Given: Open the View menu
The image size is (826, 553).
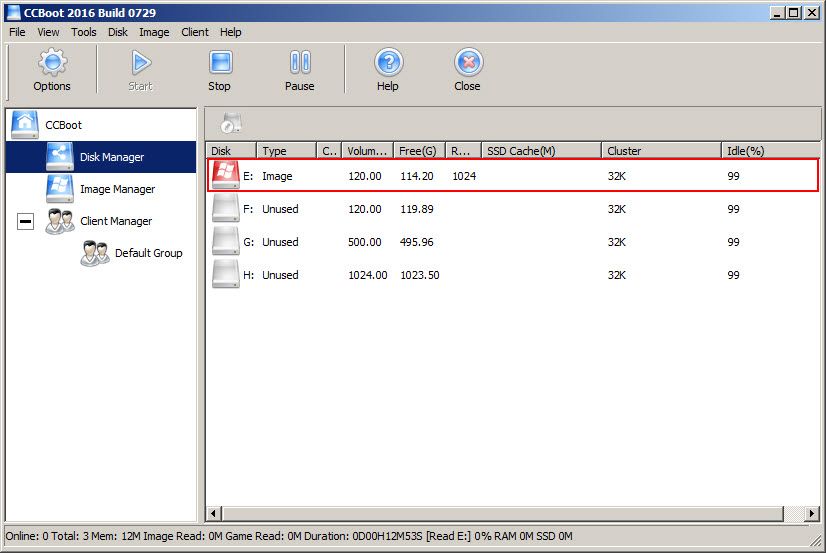Looking at the screenshot, I should tap(48, 32).
